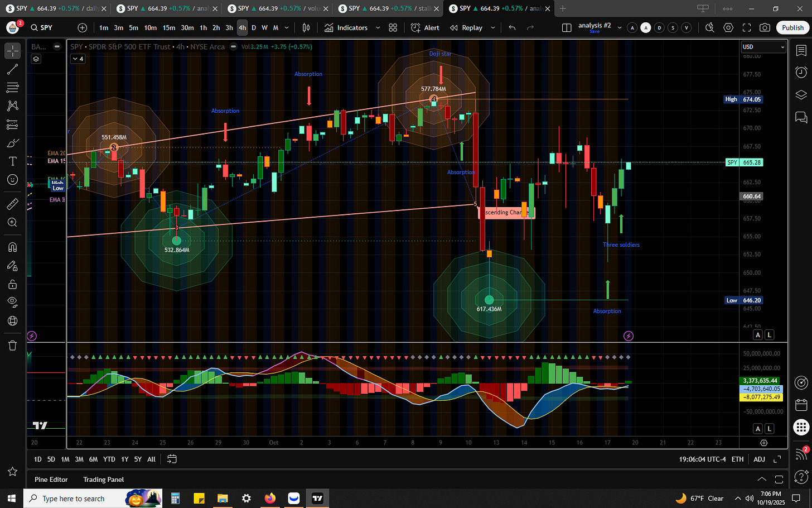Screen dimensions: 812x508
Task: Collapse the indicator legend showing 4
Action: (78, 59)
